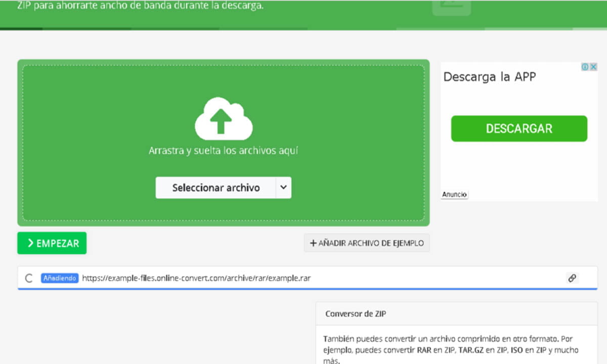Click the chain link icon in the URL bar
Image resolution: width=607 pixels, height=364 pixels.
point(572,278)
